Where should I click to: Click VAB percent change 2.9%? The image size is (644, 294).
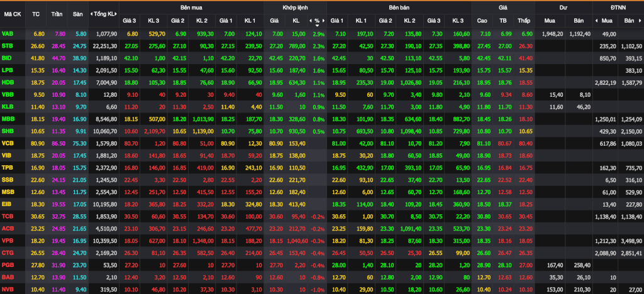[319, 34]
